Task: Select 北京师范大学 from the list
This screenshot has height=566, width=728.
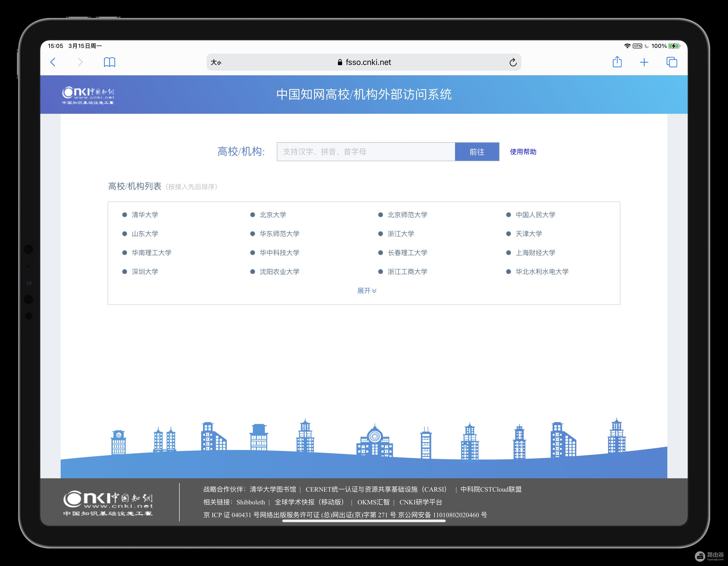Action: tap(407, 215)
